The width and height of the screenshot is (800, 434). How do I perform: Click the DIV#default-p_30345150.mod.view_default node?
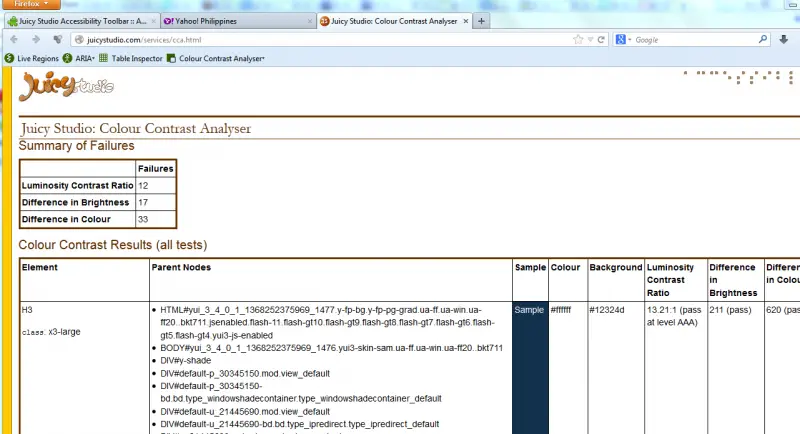[245, 373]
